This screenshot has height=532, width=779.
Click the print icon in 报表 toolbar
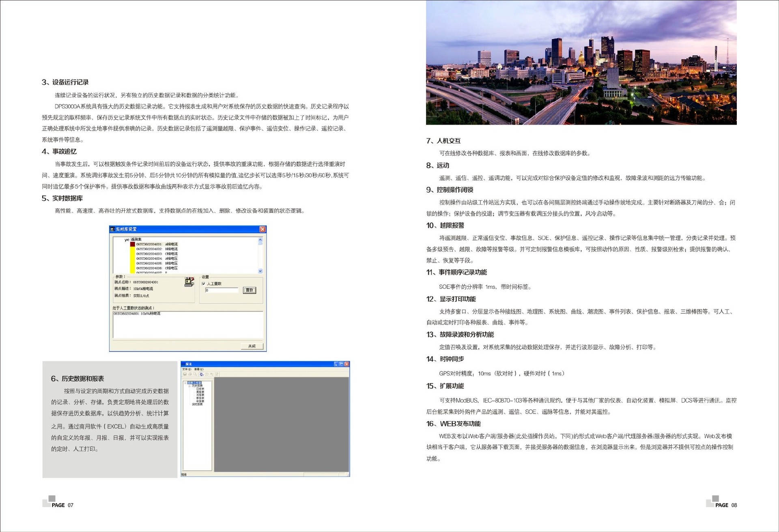click(190, 374)
